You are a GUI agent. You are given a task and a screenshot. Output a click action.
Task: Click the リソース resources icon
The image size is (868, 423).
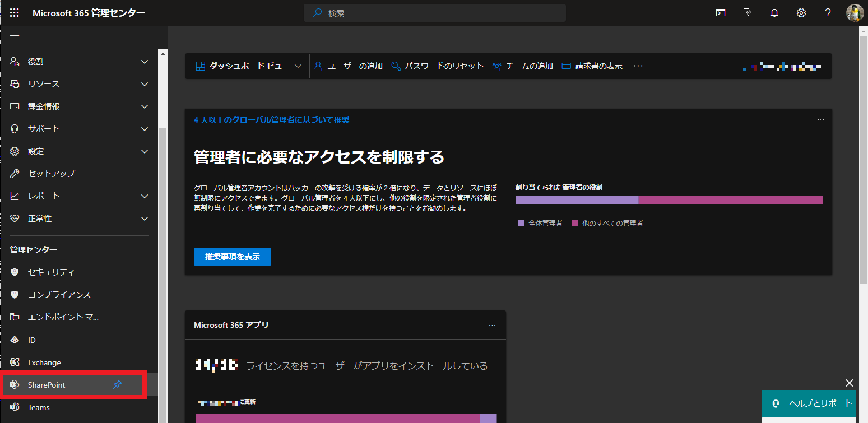15,84
